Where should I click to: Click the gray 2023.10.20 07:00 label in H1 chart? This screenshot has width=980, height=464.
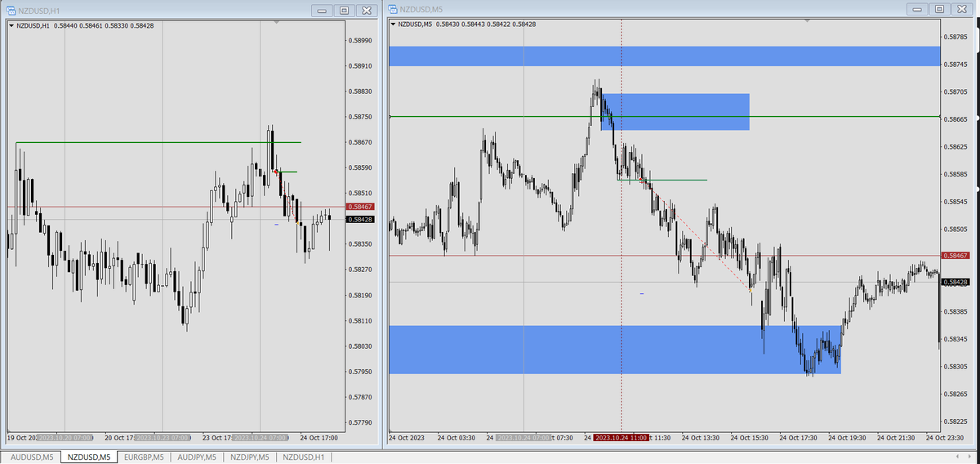click(65, 437)
